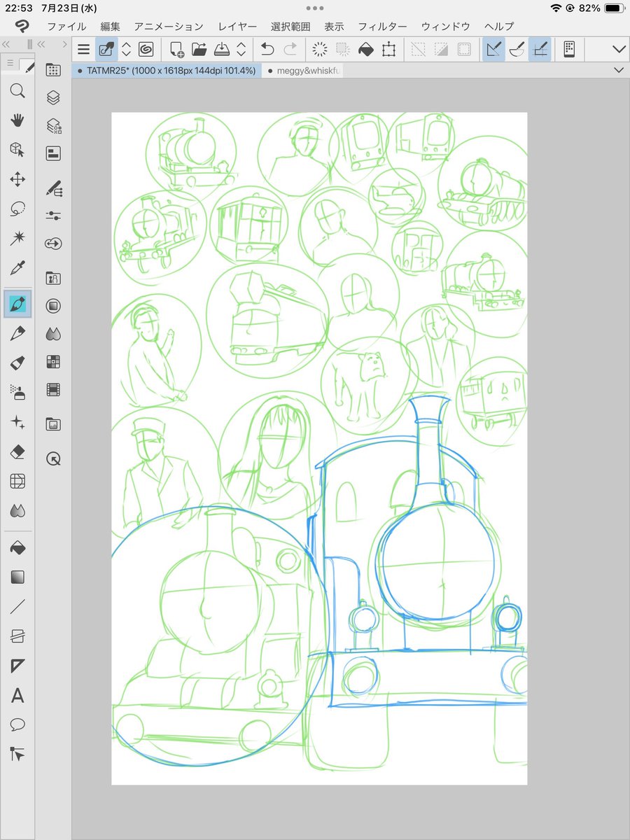Select the Frame Border tool
The image size is (630, 840).
coord(17,636)
